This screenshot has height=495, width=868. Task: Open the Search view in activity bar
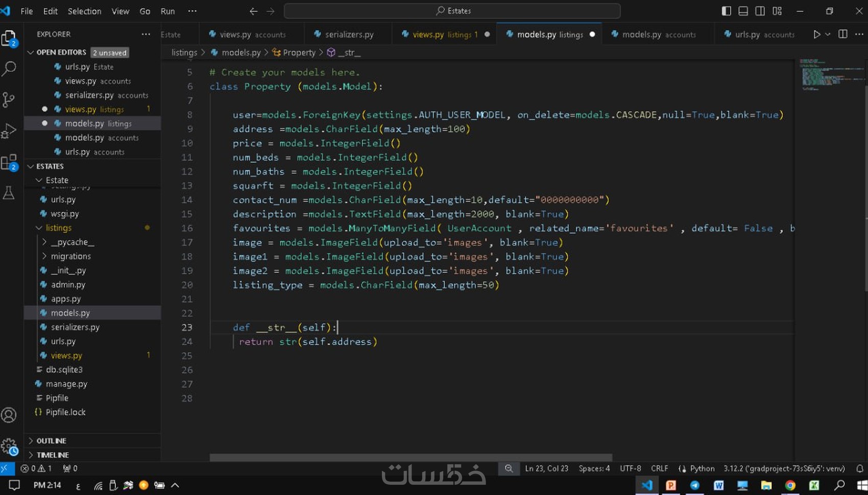tap(9, 68)
